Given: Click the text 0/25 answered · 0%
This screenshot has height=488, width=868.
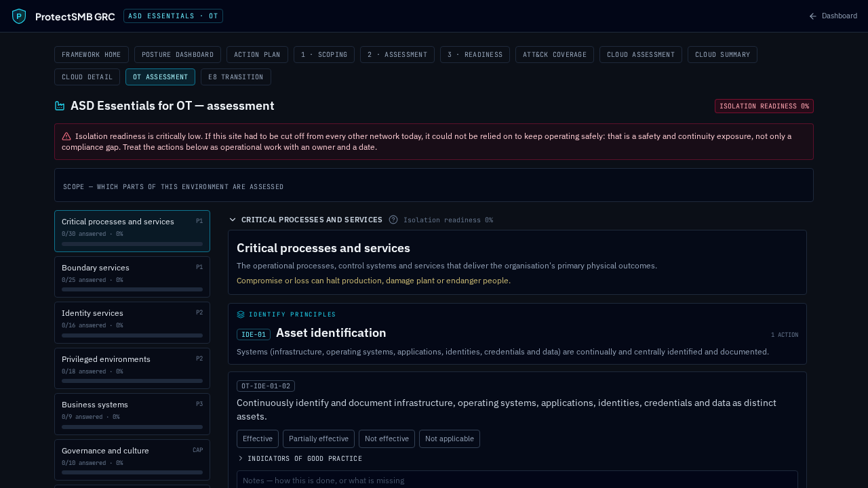Looking at the screenshot, I should (92, 280).
